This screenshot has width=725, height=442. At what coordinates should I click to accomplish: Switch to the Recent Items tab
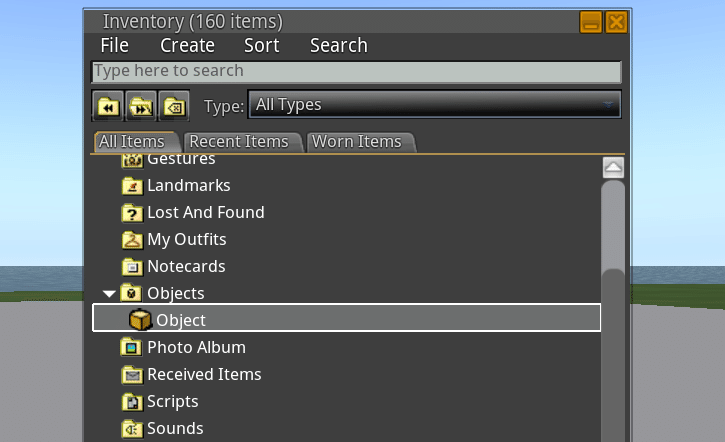click(x=239, y=142)
